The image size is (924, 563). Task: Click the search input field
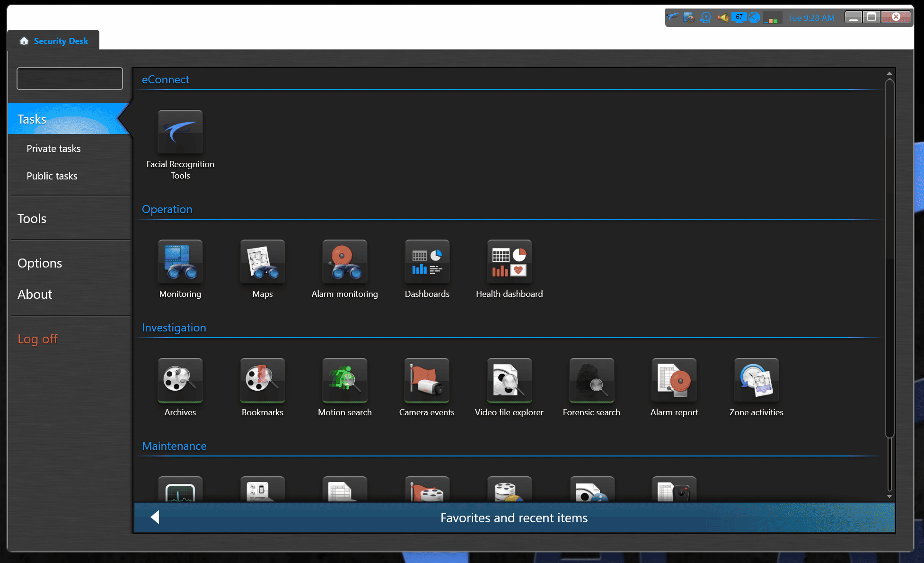click(x=70, y=79)
